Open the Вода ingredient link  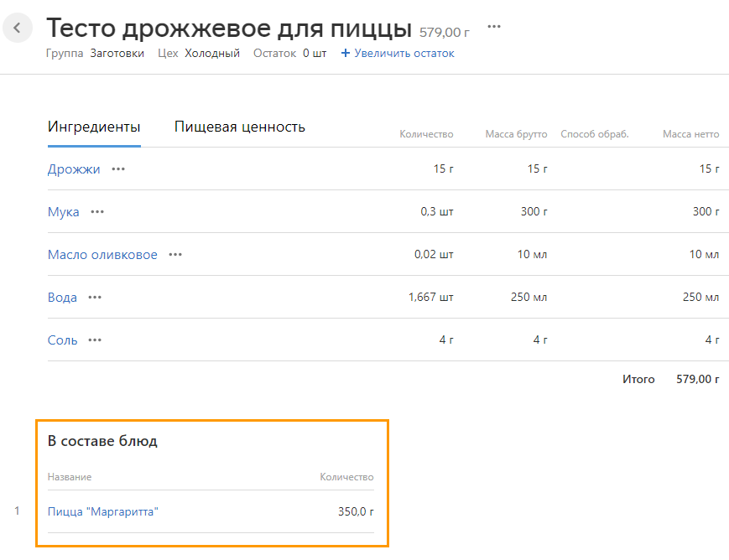click(62, 298)
